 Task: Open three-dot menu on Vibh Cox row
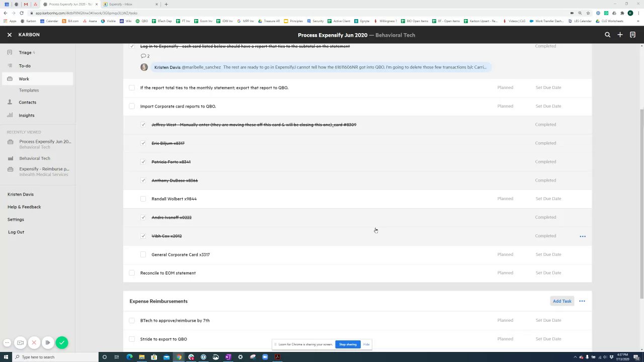583,236
